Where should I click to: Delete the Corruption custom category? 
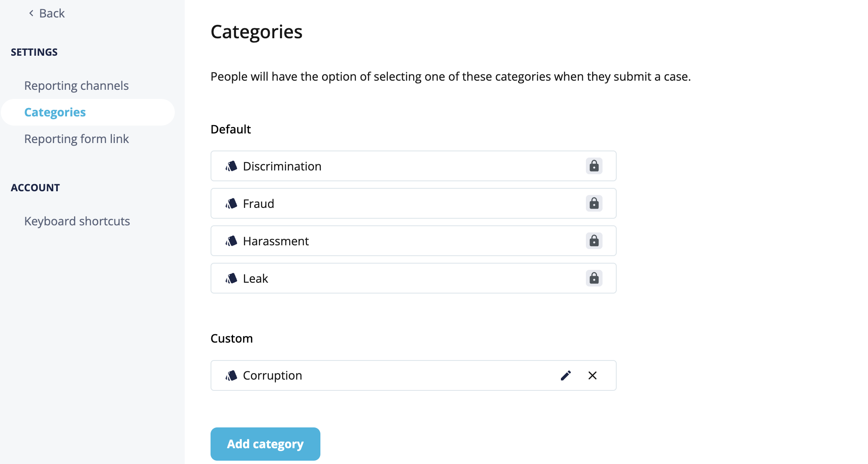pos(593,375)
